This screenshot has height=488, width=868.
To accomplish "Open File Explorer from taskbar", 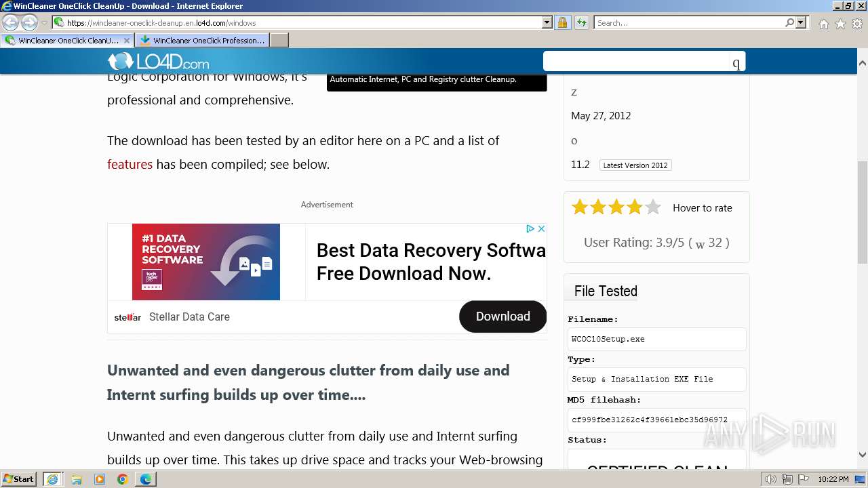I will (77, 479).
